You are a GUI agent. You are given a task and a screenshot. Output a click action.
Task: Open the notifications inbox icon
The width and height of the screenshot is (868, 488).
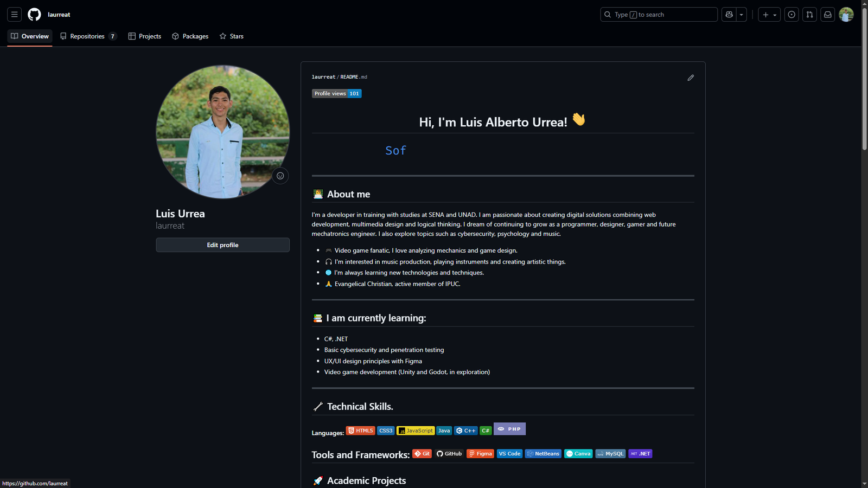click(x=827, y=14)
